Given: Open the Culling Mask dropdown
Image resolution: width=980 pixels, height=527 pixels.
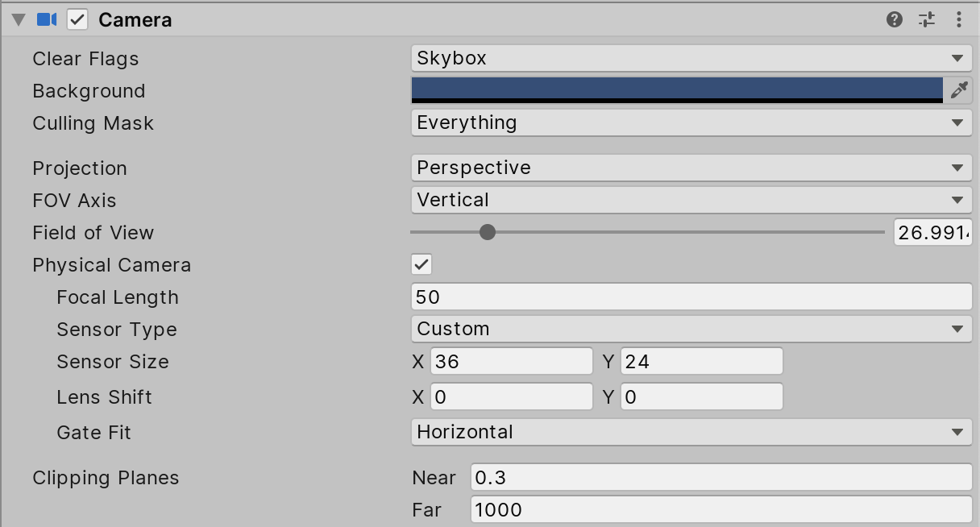Looking at the screenshot, I should (x=691, y=122).
